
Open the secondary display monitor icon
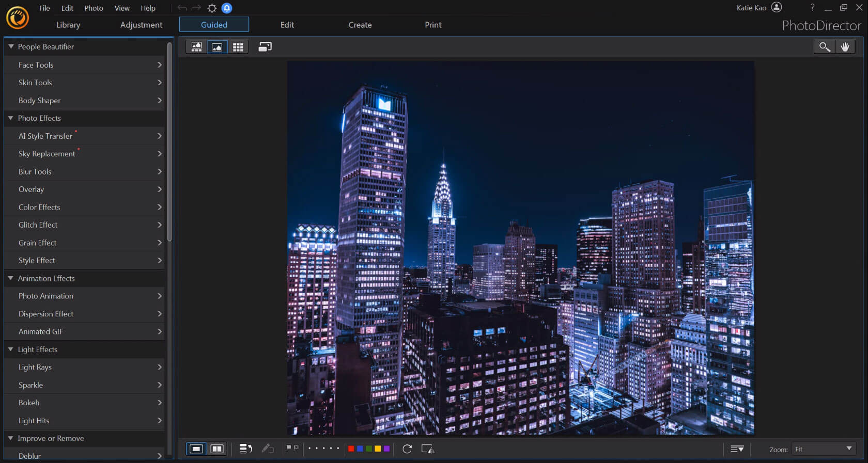coord(265,47)
